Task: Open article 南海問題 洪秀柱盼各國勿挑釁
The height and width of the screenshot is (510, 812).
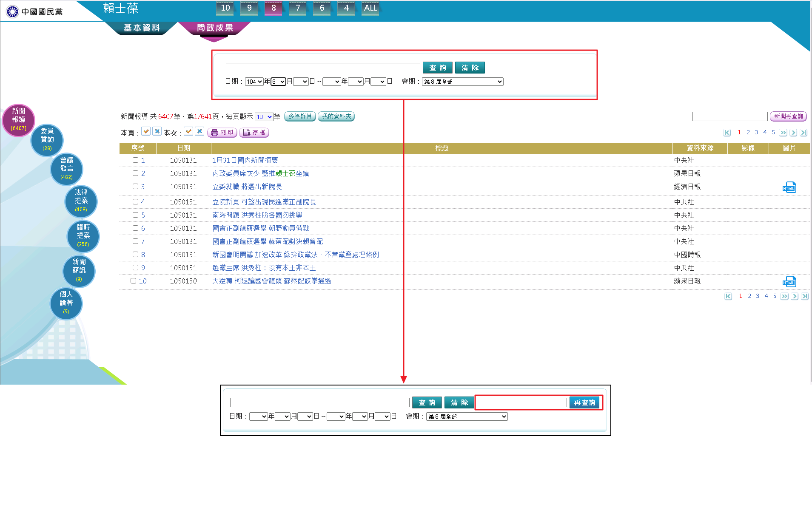Action: point(257,215)
